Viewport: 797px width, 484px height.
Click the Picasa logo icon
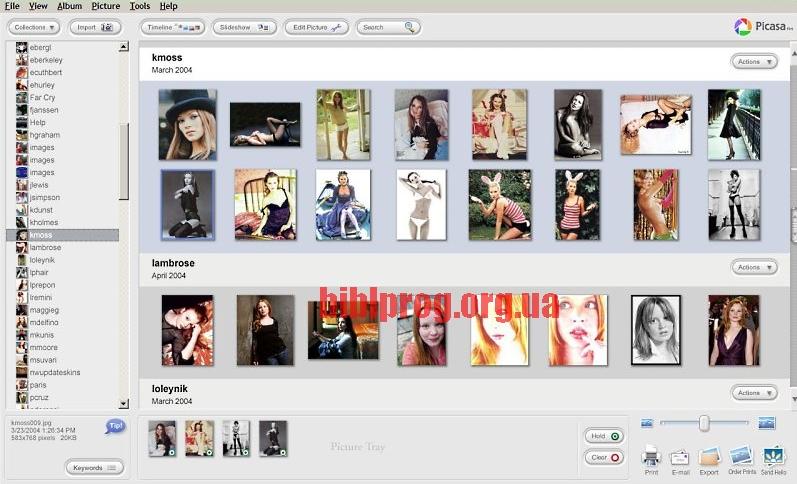(x=743, y=26)
